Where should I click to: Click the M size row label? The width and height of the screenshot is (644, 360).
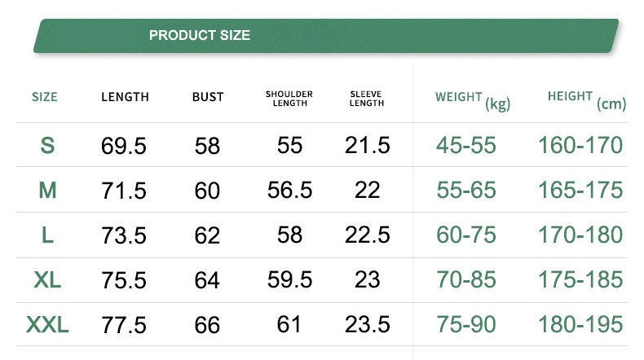click(x=47, y=191)
